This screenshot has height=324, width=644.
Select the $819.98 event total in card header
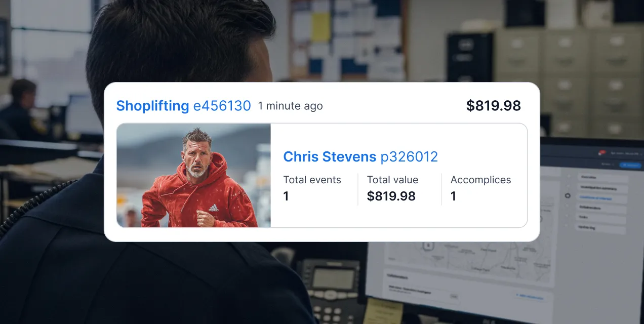tap(494, 106)
